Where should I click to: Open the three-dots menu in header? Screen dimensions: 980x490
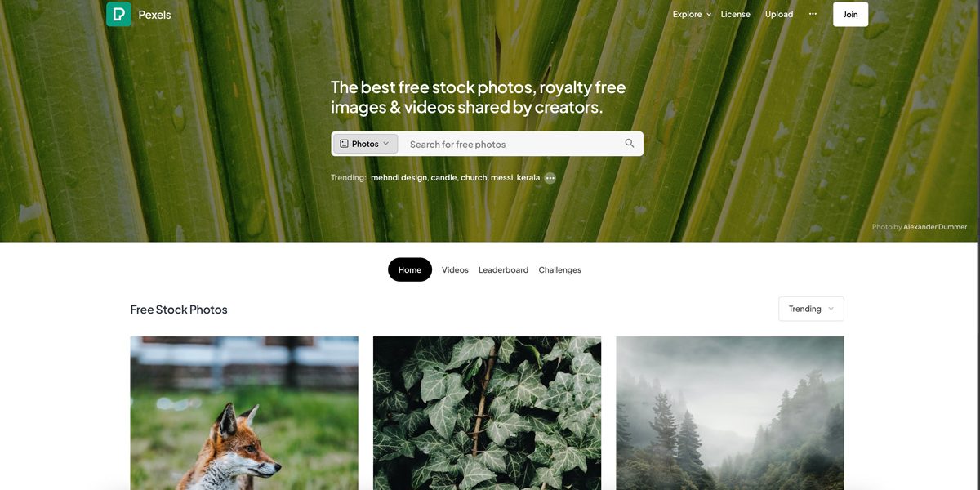tap(813, 14)
